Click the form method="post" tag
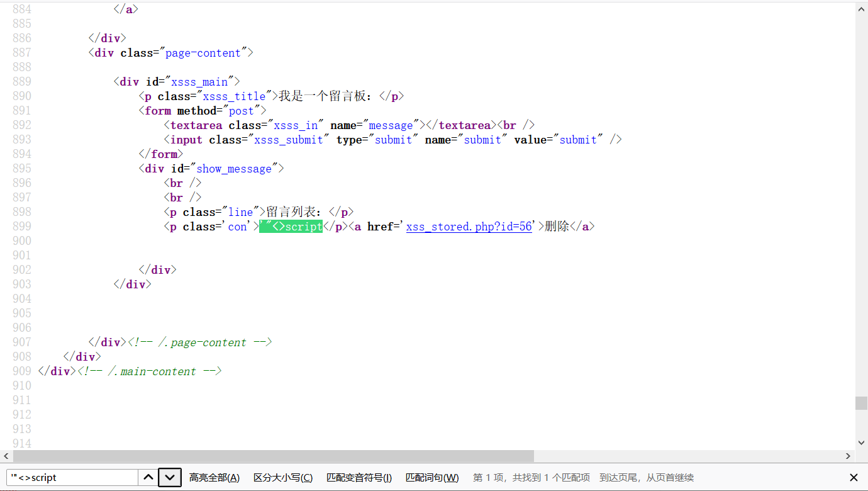868x491 pixels. pos(203,111)
